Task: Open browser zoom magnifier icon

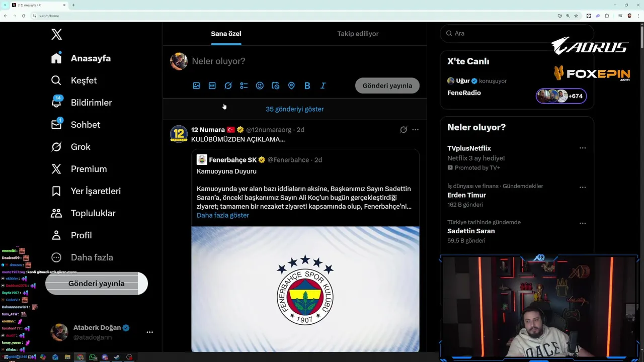Action: click(568, 16)
